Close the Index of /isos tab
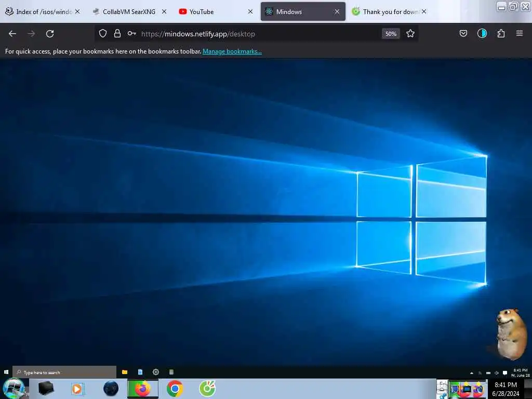The width and height of the screenshot is (532, 399). click(x=77, y=11)
